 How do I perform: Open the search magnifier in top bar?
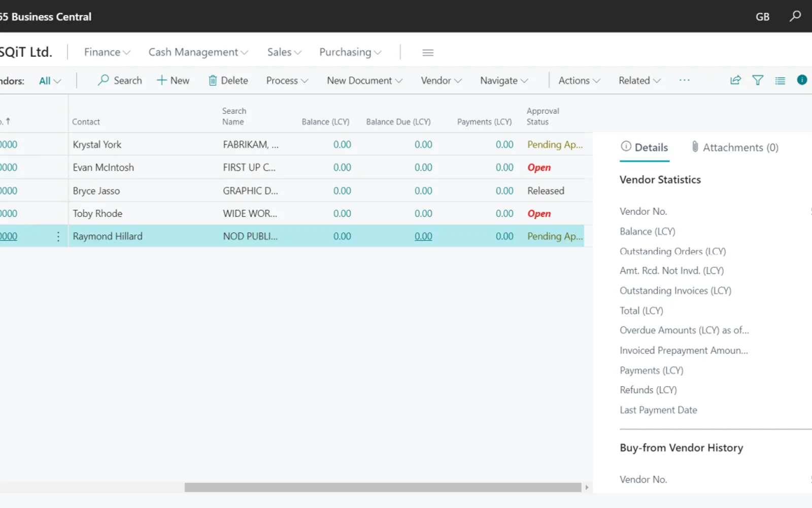795,16
